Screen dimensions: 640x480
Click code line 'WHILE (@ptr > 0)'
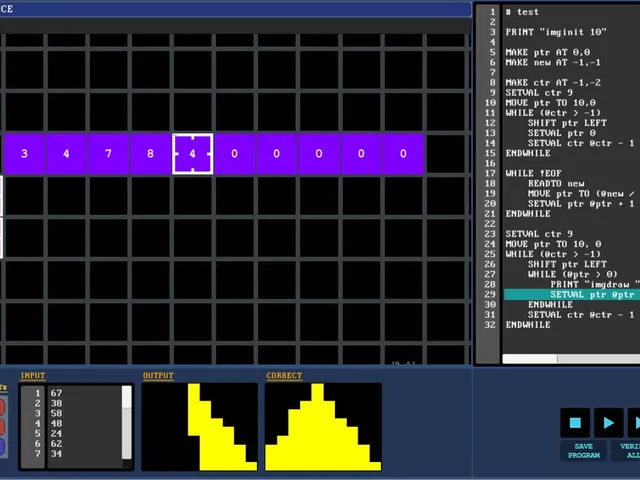tap(573, 274)
